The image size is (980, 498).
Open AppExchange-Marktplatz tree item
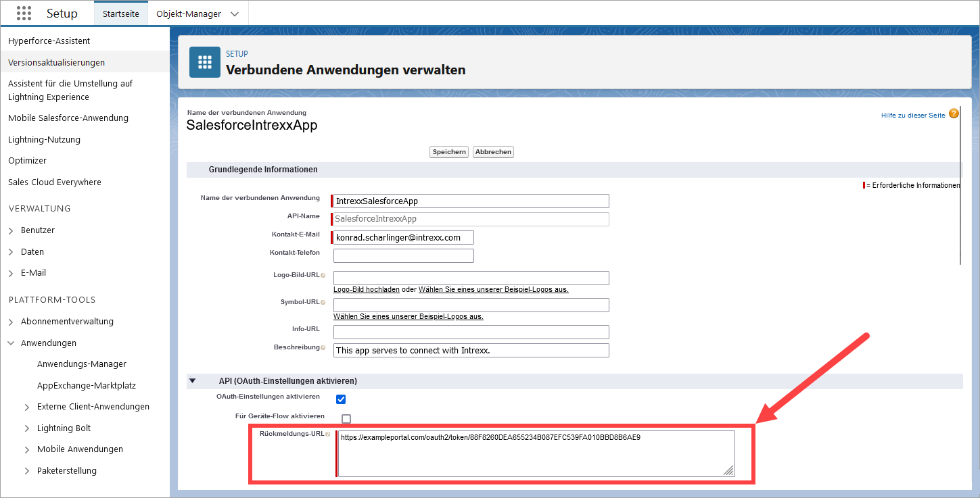pos(87,386)
